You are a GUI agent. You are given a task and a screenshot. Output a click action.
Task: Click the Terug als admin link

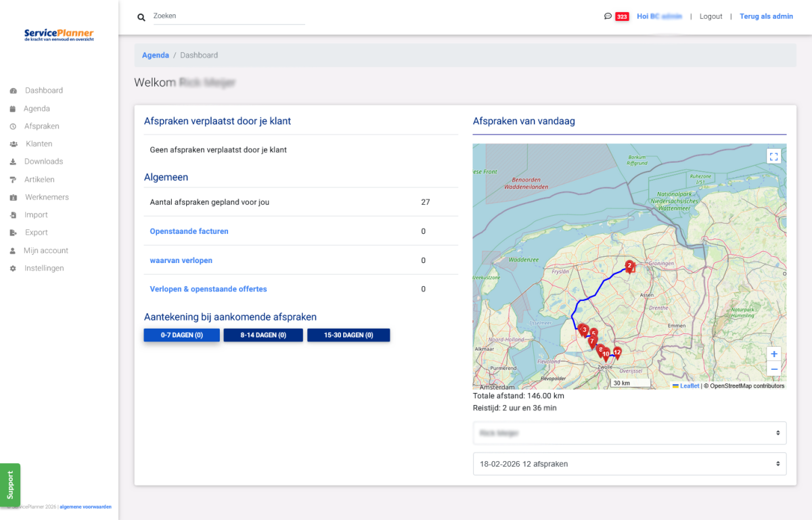point(766,16)
